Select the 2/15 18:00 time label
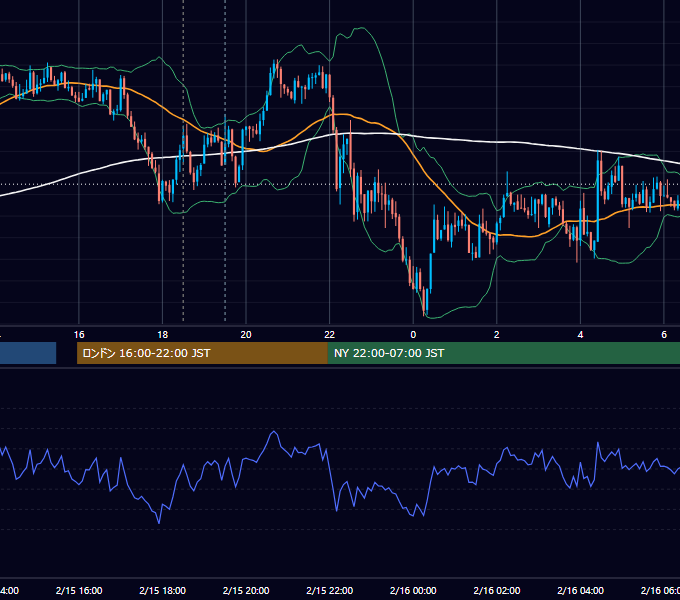 pos(163,590)
